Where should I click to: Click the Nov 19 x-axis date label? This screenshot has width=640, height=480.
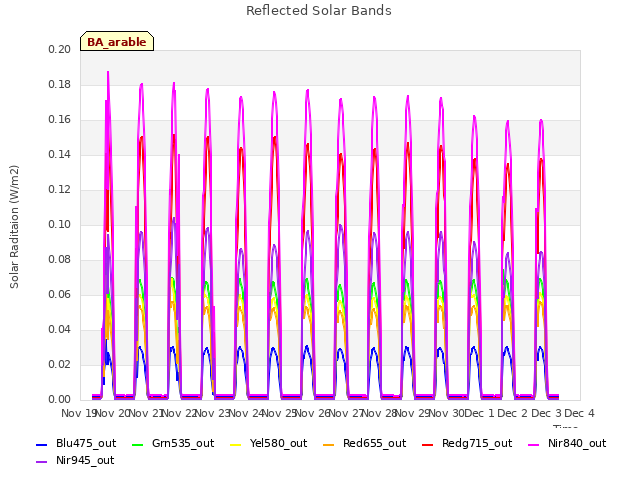(x=79, y=413)
